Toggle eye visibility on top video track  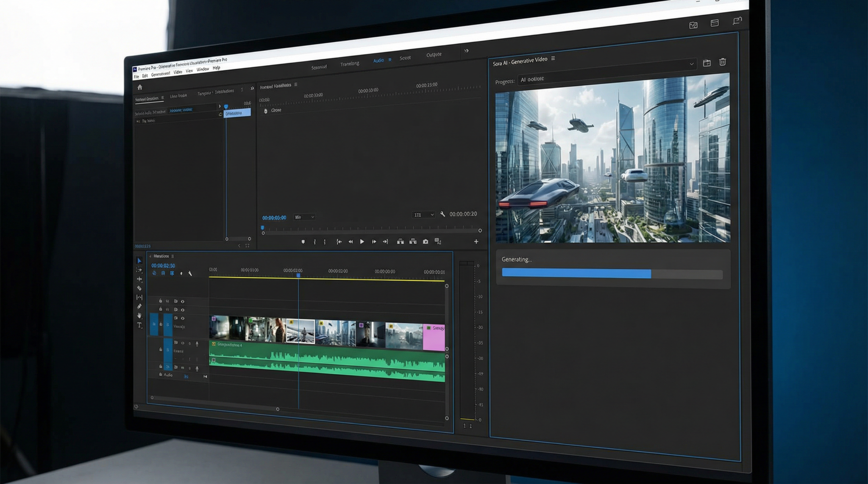pyautogui.click(x=183, y=301)
